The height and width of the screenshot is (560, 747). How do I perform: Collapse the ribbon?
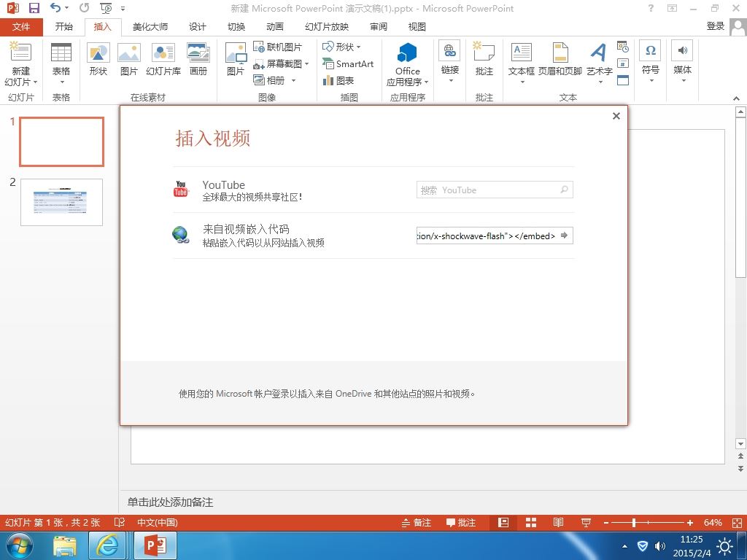pyautogui.click(x=737, y=98)
